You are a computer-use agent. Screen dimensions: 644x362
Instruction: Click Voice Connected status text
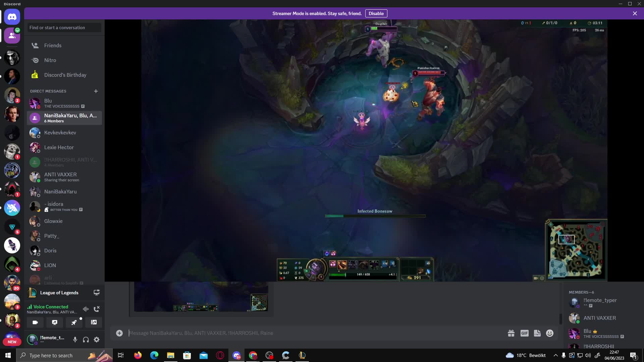click(x=51, y=307)
